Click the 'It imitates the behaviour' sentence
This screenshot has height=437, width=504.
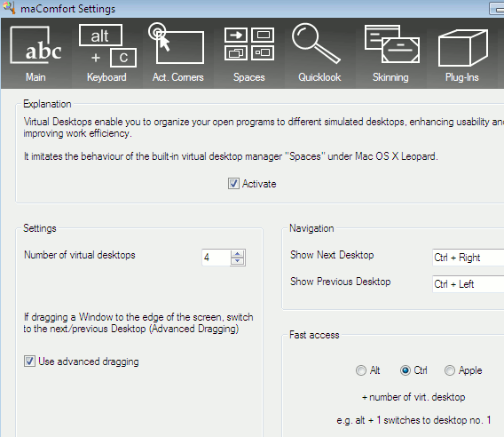[231, 156]
